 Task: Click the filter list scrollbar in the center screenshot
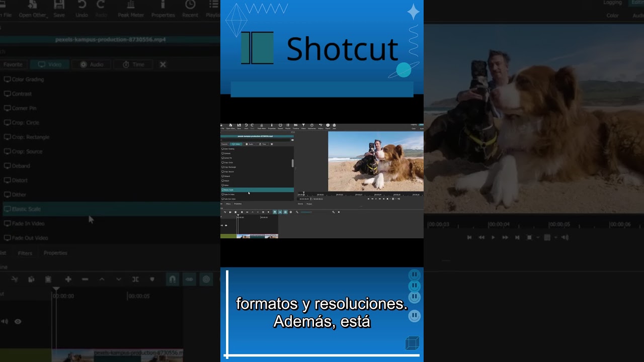293,163
